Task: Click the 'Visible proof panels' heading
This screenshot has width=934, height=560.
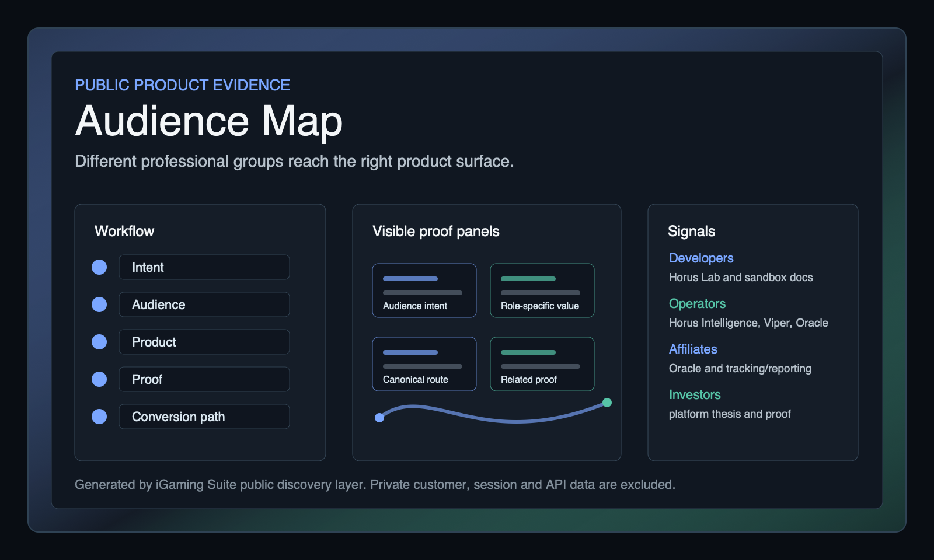Action: pyautogui.click(x=436, y=231)
